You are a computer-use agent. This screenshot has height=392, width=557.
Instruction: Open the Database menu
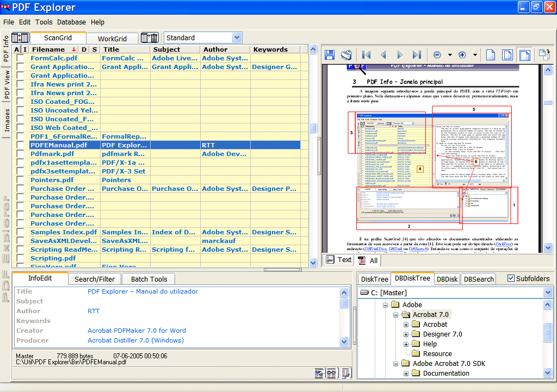pos(71,22)
